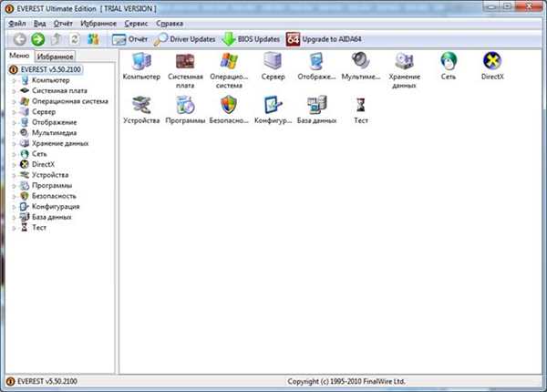Click the Back arrow toolbar button

click(x=20, y=39)
